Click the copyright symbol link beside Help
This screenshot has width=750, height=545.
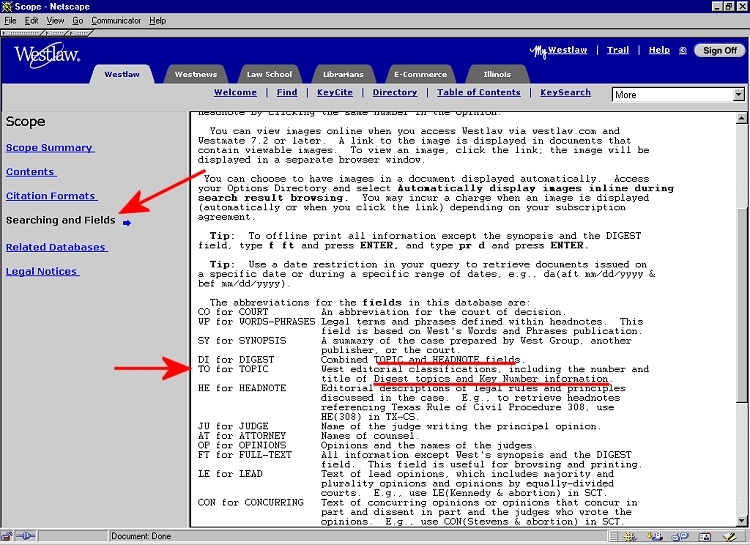(683, 50)
